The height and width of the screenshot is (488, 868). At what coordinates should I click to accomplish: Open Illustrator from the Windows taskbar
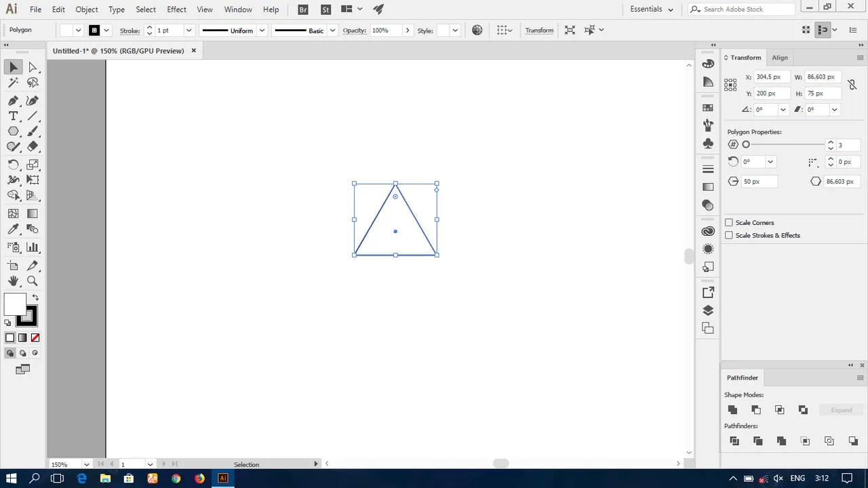point(222,478)
